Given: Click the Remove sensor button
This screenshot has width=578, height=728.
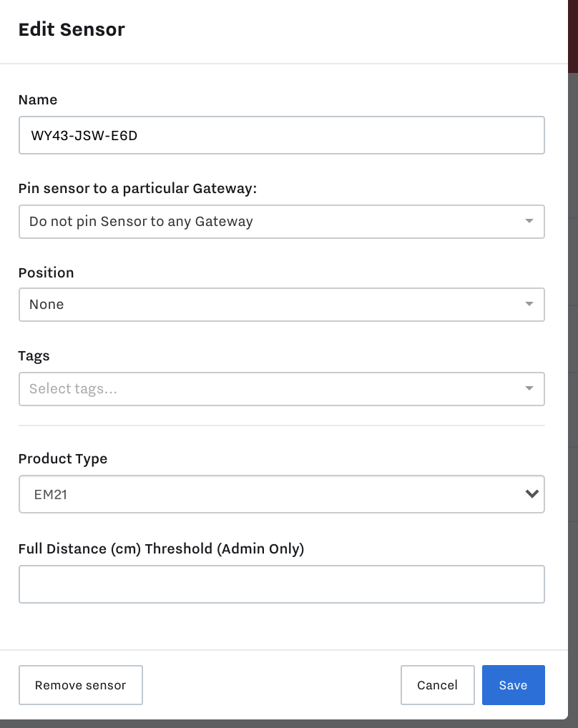Looking at the screenshot, I should [x=80, y=685].
